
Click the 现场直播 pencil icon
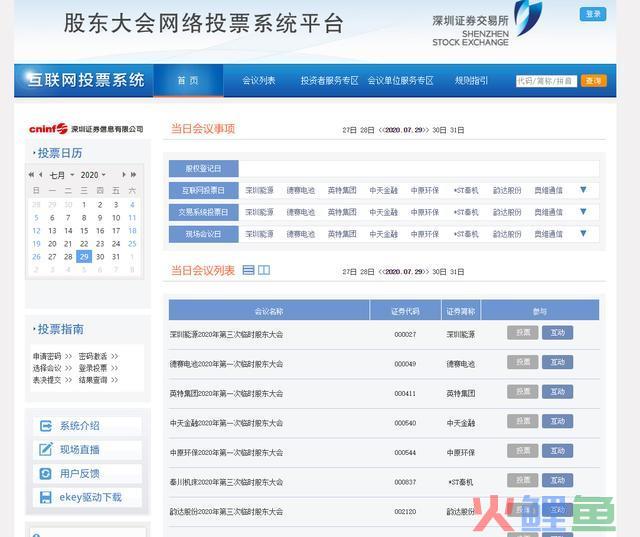[46, 449]
